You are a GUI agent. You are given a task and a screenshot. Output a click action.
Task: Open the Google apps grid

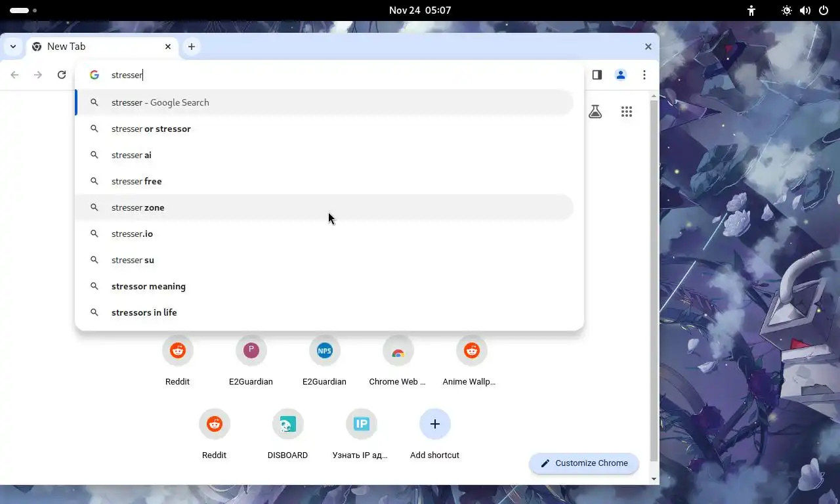627,112
